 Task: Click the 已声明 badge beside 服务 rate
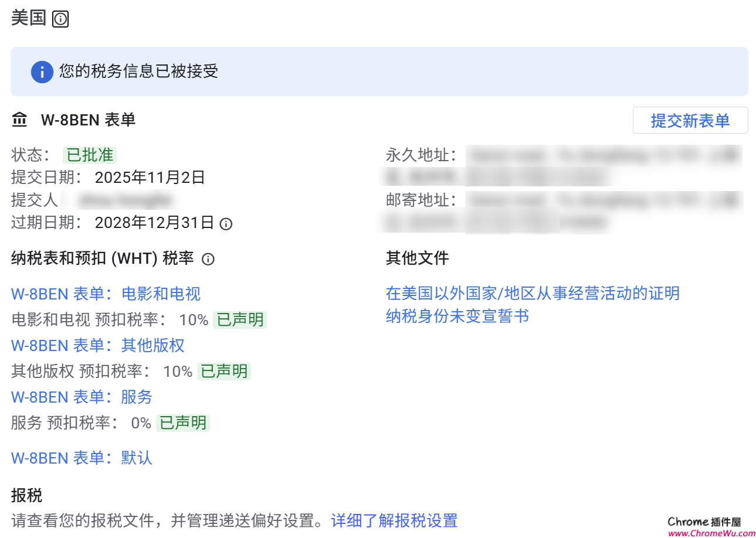[x=182, y=423]
